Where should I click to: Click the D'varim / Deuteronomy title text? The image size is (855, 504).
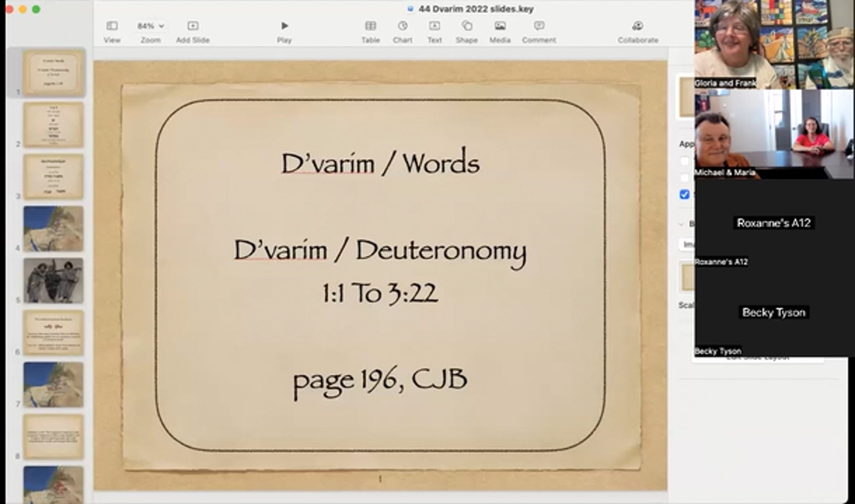(380, 250)
